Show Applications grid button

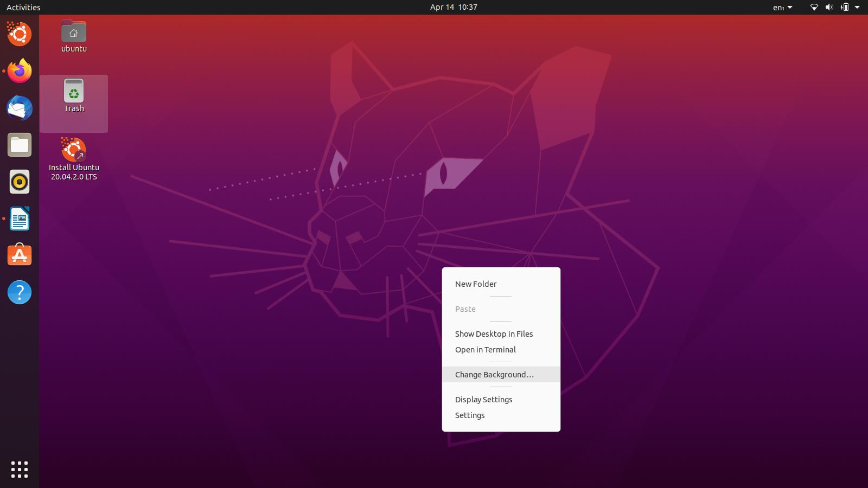coord(20,470)
